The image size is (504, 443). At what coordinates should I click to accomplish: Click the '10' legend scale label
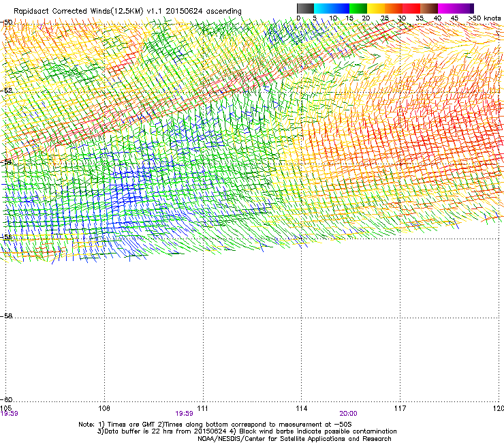pyautogui.click(x=333, y=18)
